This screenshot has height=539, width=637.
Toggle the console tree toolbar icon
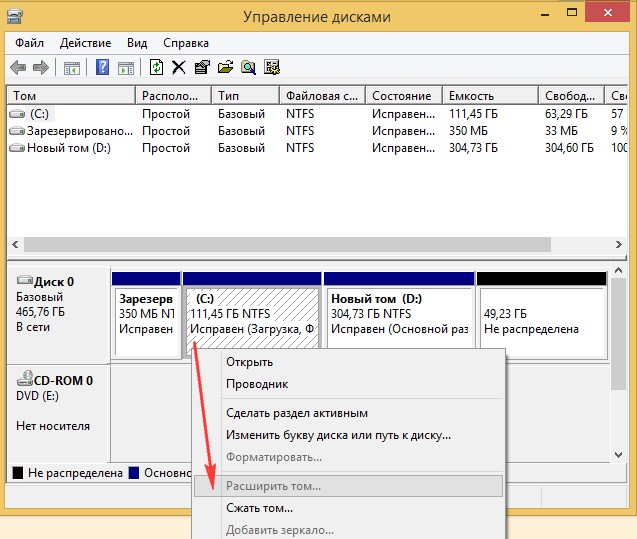(72, 68)
